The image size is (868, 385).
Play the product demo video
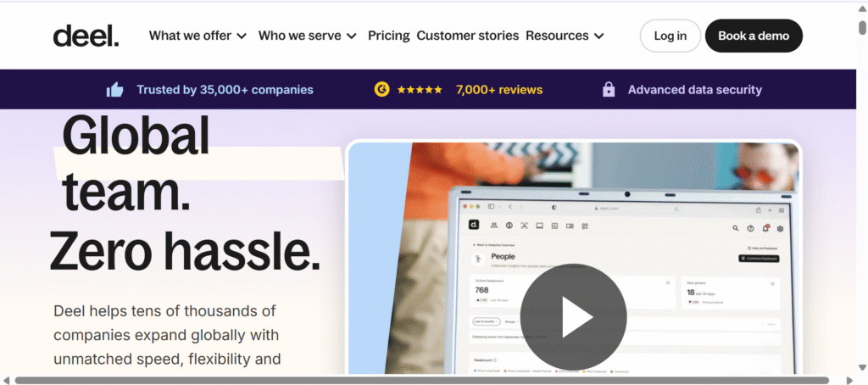[573, 317]
